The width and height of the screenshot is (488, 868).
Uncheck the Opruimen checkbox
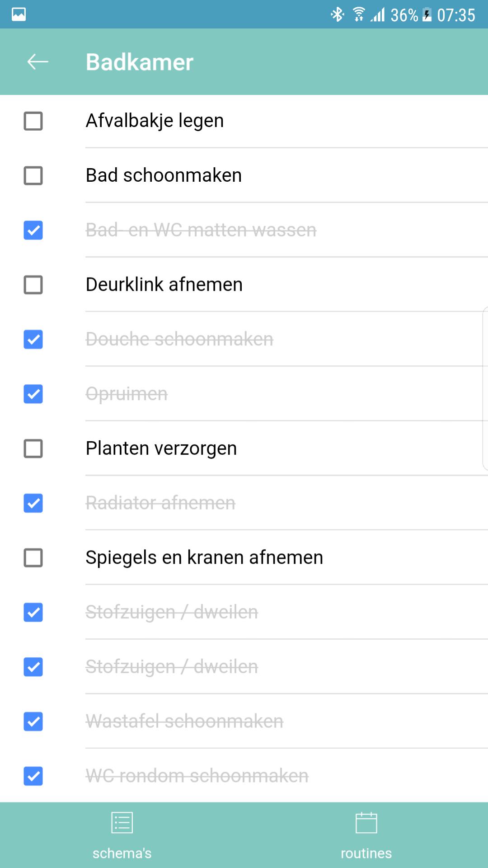33,394
